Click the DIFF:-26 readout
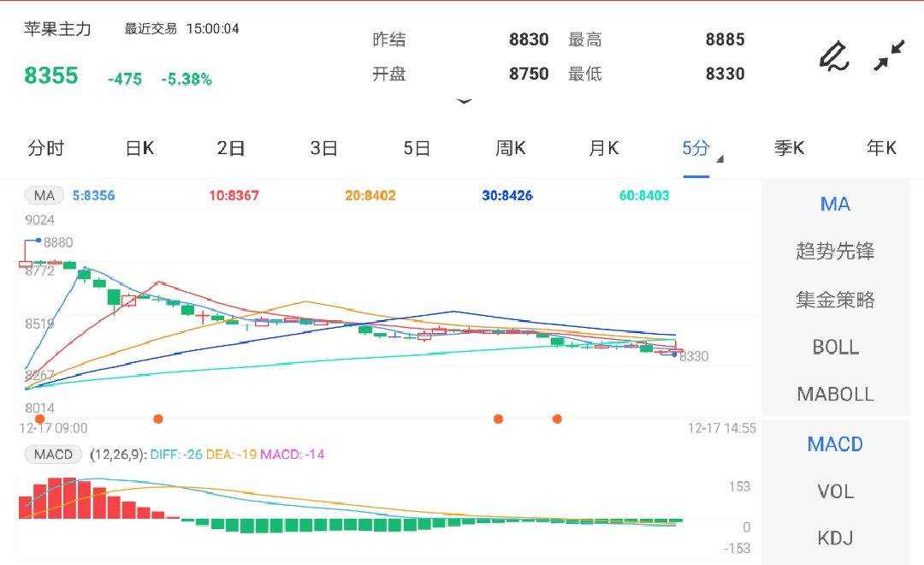The height and width of the screenshot is (565, 924). (x=176, y=454)
